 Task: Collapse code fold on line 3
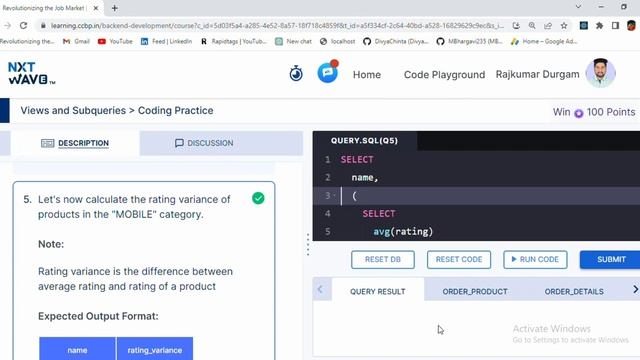click(x=335, y=196)
